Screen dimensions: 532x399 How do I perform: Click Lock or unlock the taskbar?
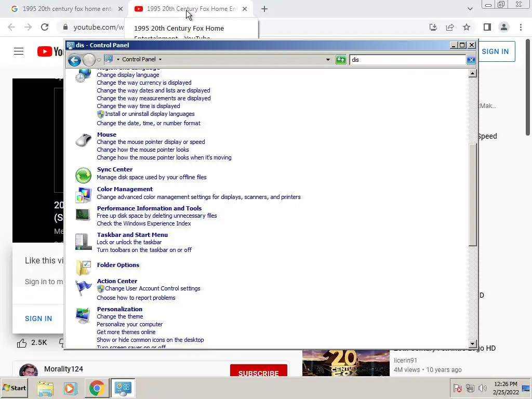click(129, 242)
